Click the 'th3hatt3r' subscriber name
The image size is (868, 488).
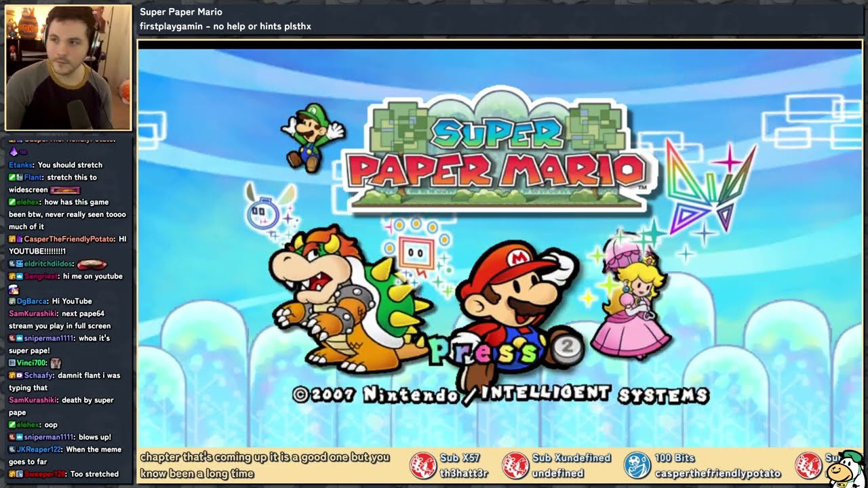(464, 473)
